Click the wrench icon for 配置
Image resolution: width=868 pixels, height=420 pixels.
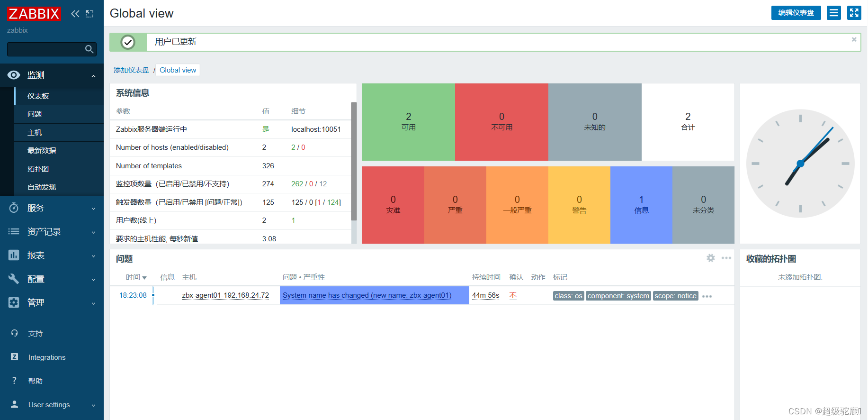[x=14, y=279]
